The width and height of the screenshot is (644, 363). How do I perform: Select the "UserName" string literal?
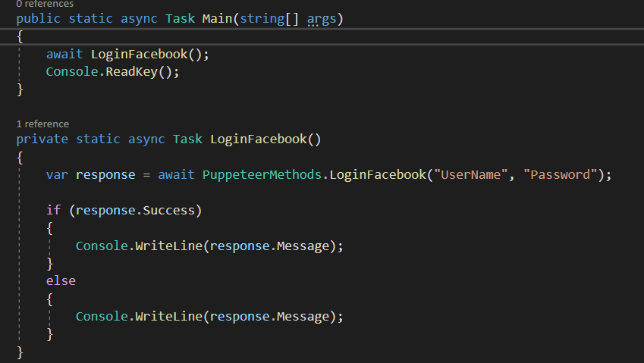coord(471,175)
